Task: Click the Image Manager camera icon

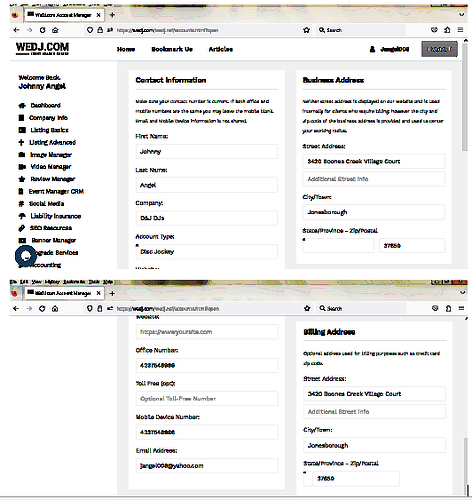Action: coord(22,155)
